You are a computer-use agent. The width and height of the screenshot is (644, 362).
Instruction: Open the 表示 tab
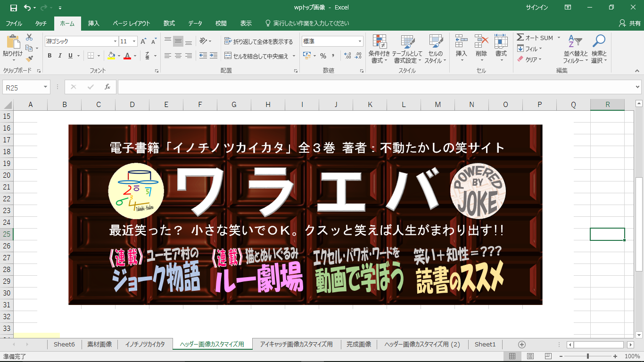pos(246,23)
